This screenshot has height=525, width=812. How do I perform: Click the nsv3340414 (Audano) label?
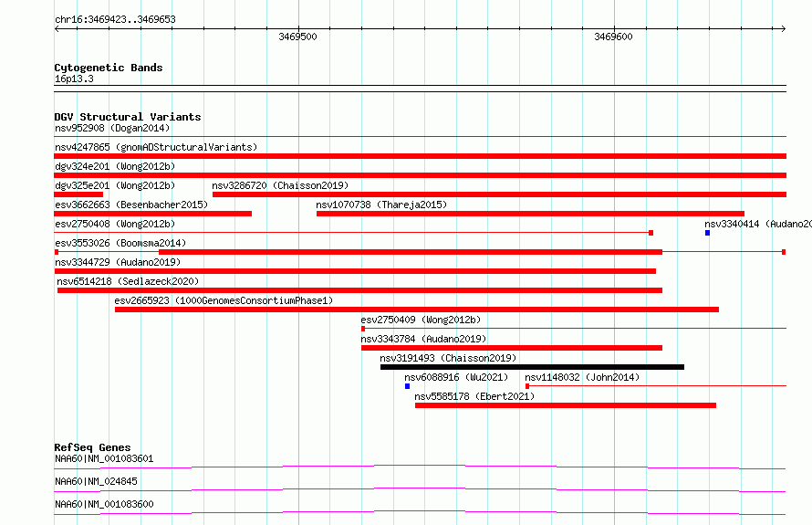[x=758, y=224]
